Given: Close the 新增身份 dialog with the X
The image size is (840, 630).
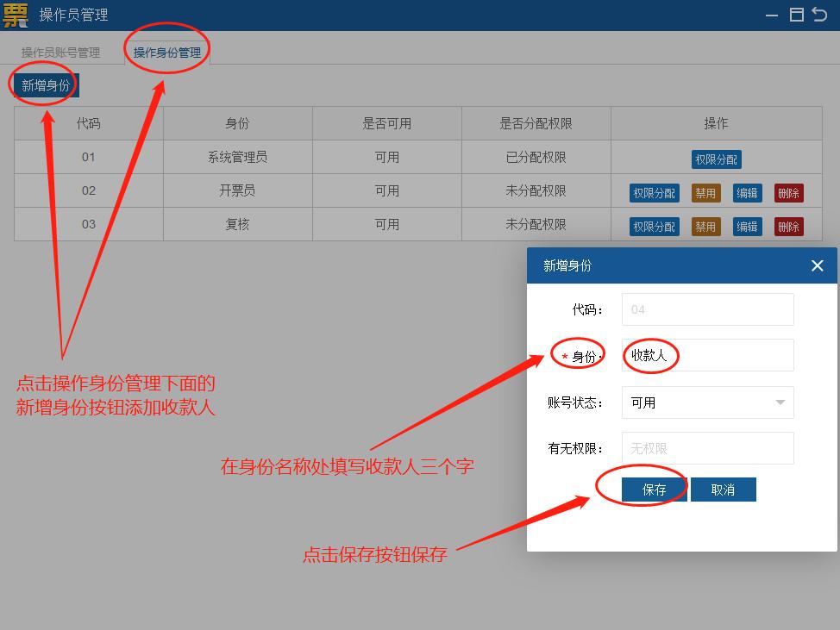Looking at the screenshot, I should [817, 265].
